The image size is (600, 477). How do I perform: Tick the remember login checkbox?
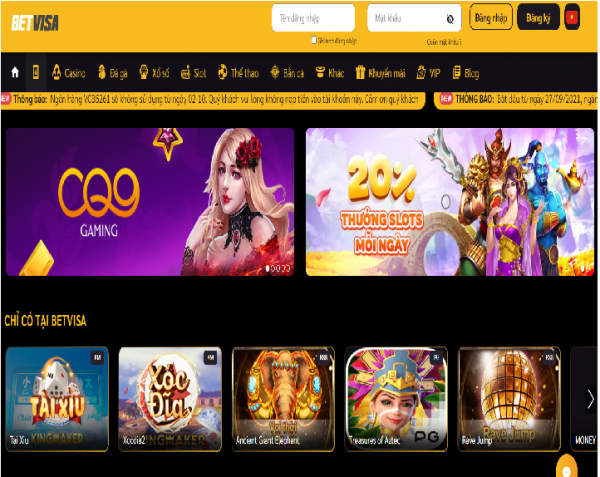314,40
